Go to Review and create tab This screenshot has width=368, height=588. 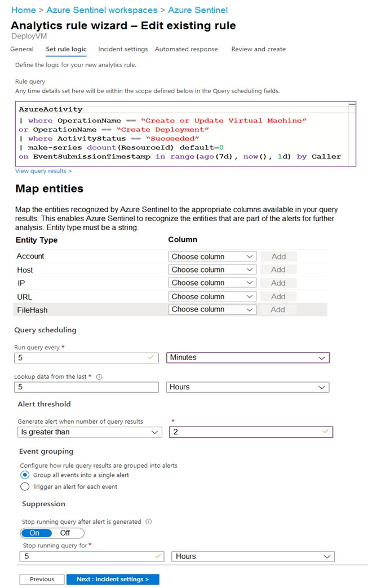[258, 49]
